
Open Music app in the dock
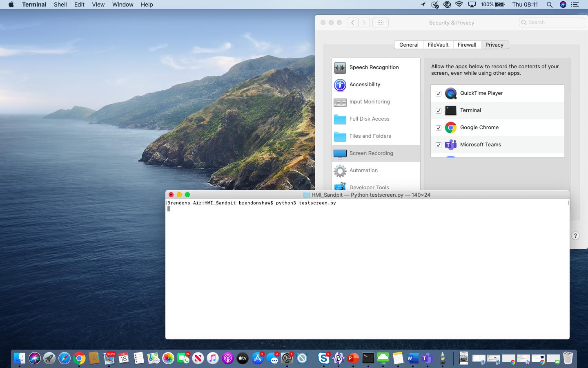[x=213, y=359]
